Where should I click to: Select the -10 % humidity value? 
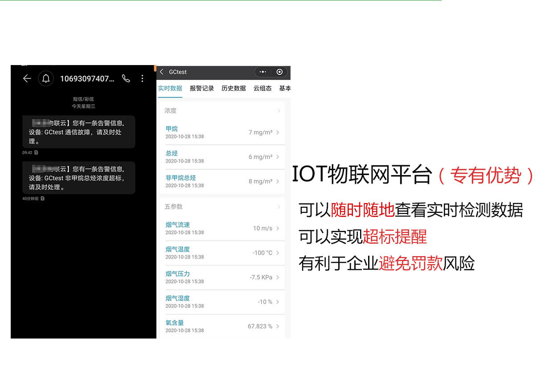[265, 302]
